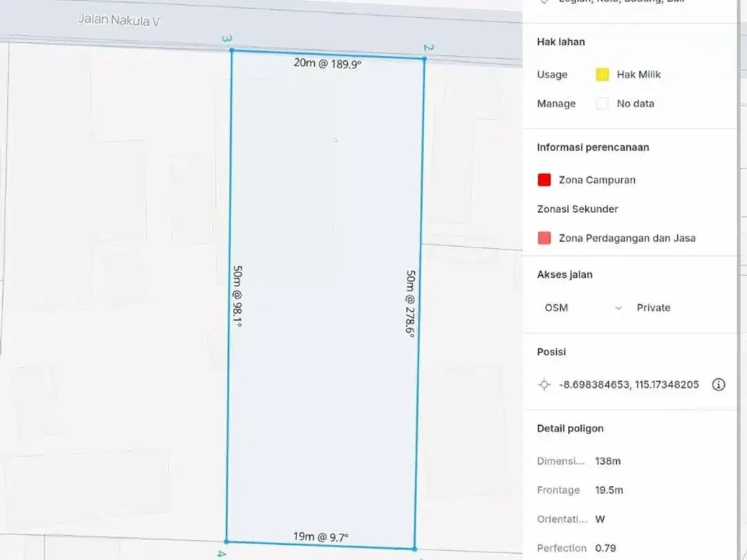Image resolution: width=747 pixels, height=560 pixels.
Task: Click the red Zona Campuran swatch
Action: (544, 180)
